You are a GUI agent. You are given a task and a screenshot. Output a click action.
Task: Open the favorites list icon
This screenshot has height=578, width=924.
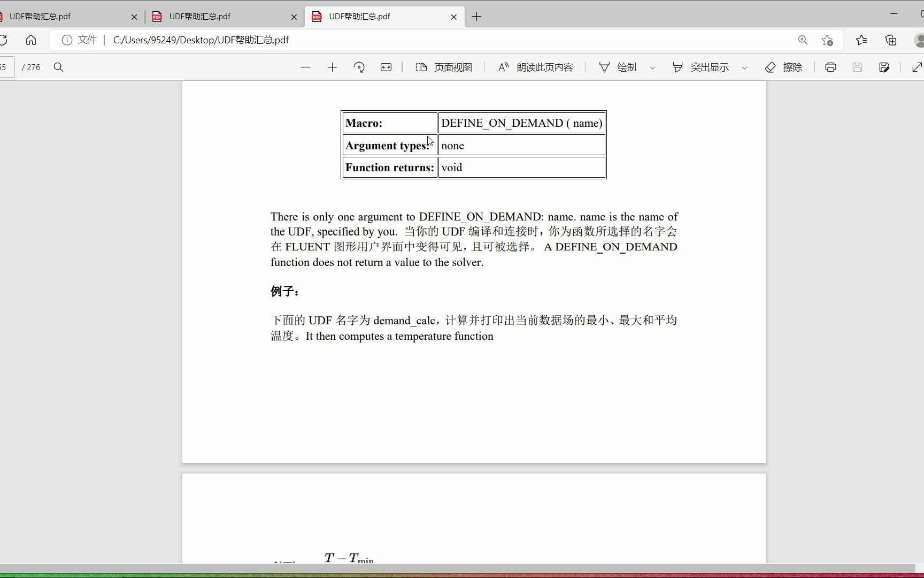click(861, 40)
